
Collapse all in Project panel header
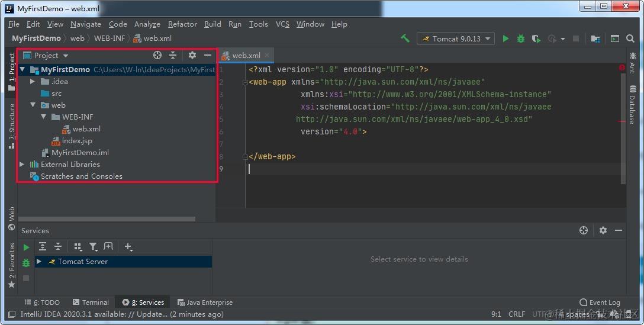pos(173,55)
